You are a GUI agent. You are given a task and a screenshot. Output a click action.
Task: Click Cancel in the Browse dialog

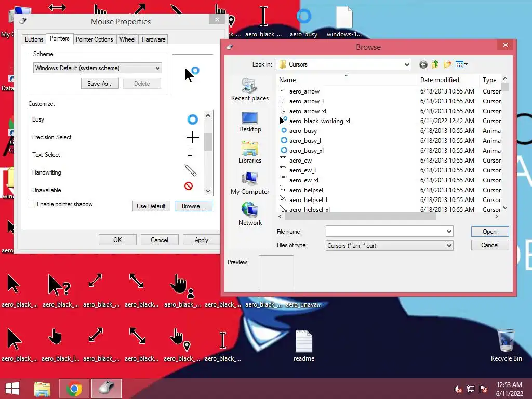tap(489, 245)
